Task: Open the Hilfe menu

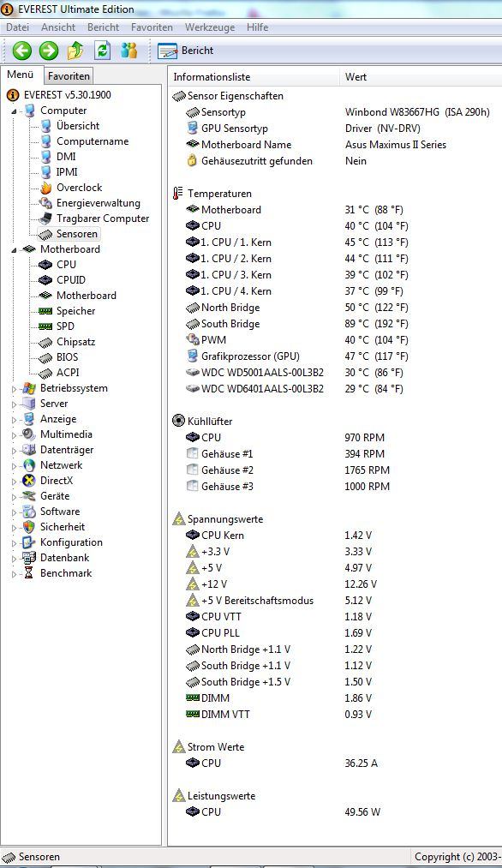Action: pyautogui.click(x=257, y=27)
